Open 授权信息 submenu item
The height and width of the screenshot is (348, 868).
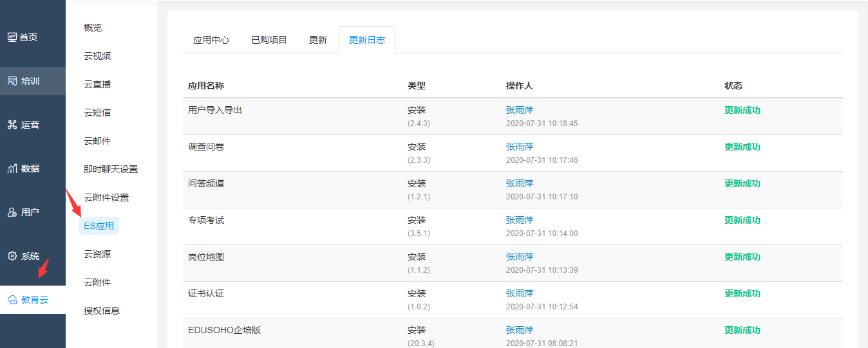(102, 311)
